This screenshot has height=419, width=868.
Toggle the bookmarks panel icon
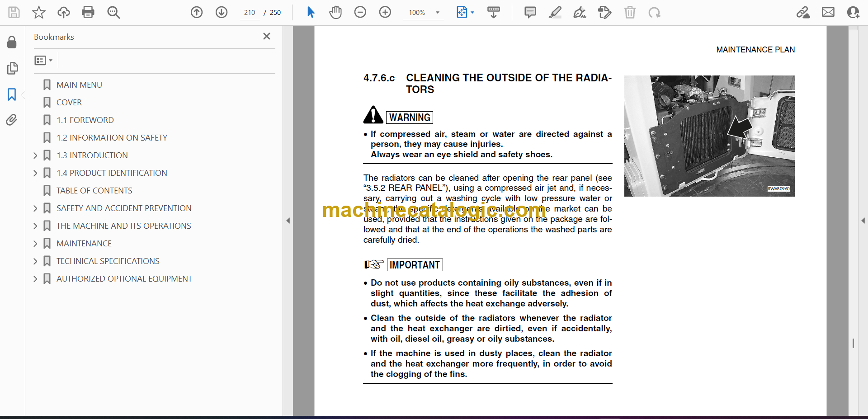tap(12, 94)
